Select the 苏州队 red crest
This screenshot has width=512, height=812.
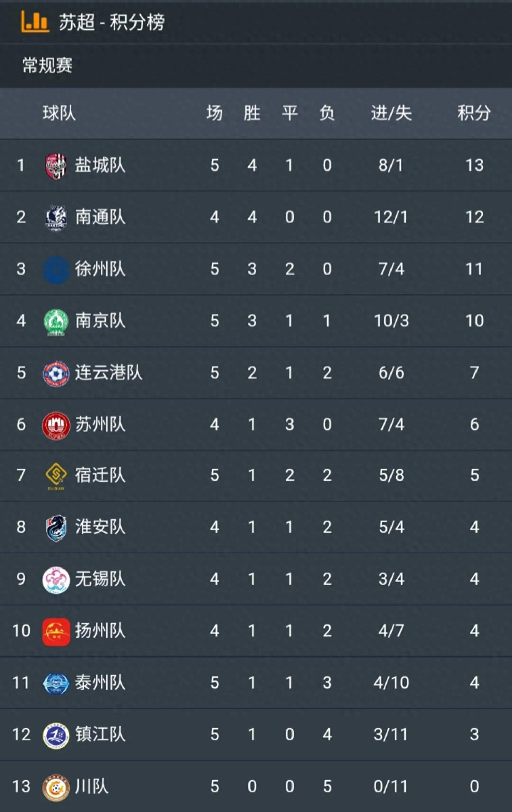[x=57, y=425]
